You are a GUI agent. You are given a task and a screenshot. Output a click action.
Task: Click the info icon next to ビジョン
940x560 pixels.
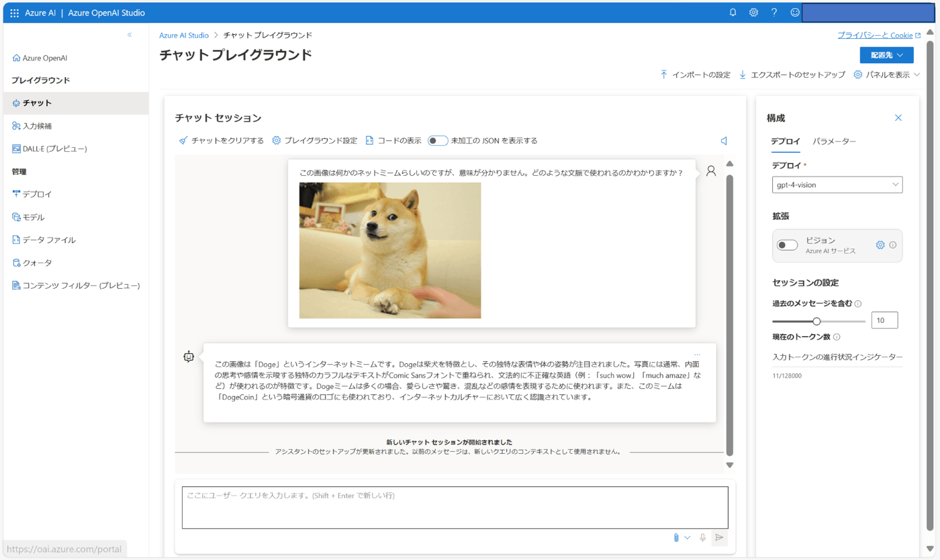click(893, 245)
